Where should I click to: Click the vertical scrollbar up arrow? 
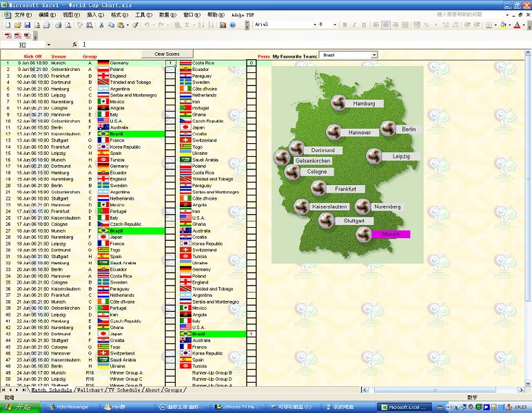pyautogui.click(x=528, y=52)
